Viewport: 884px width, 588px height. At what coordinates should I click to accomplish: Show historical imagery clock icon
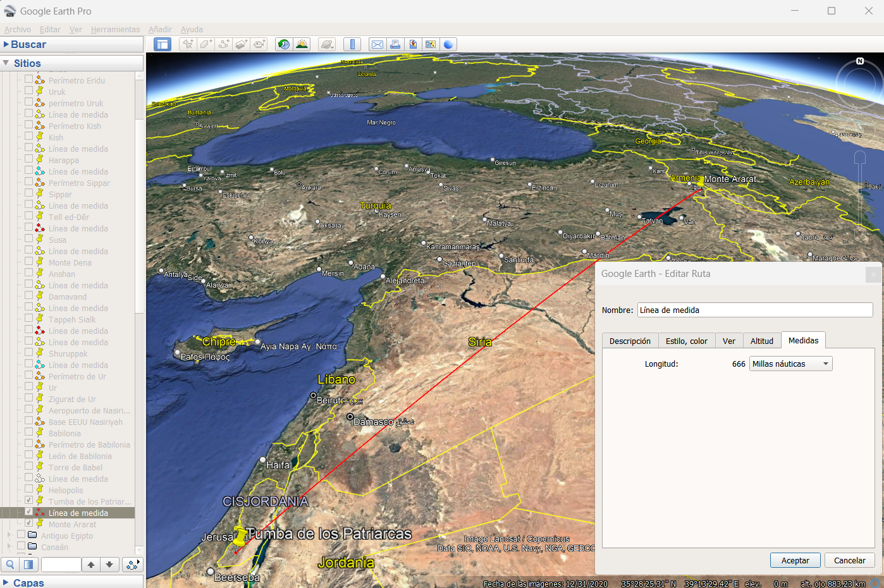[x=284, y=44]
